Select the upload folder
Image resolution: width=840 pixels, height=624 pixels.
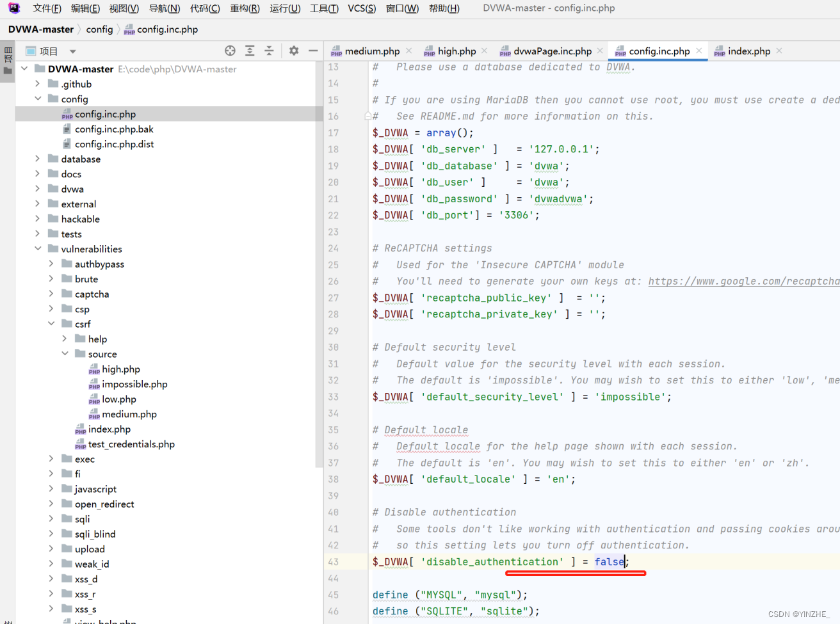(90, 549)
